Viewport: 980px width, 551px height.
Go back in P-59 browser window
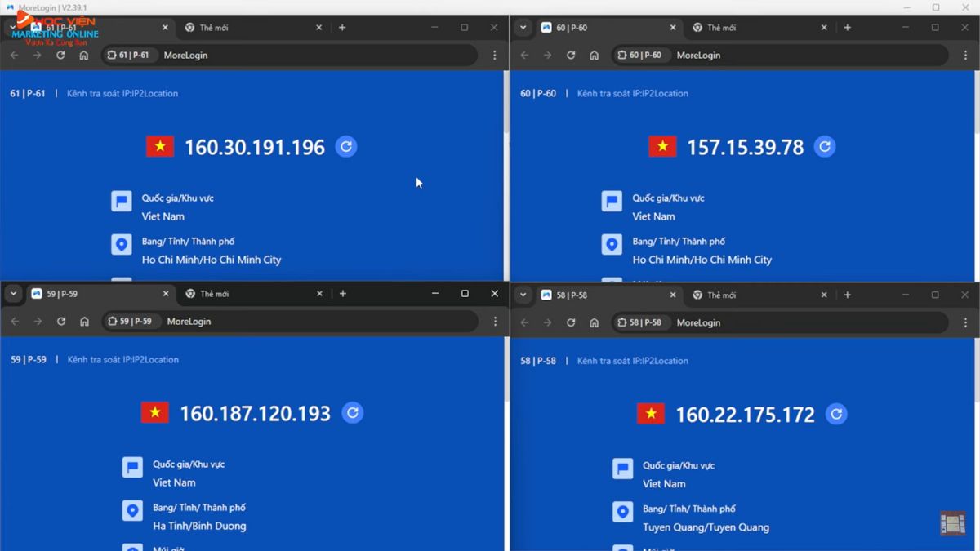tap(15, 322)
